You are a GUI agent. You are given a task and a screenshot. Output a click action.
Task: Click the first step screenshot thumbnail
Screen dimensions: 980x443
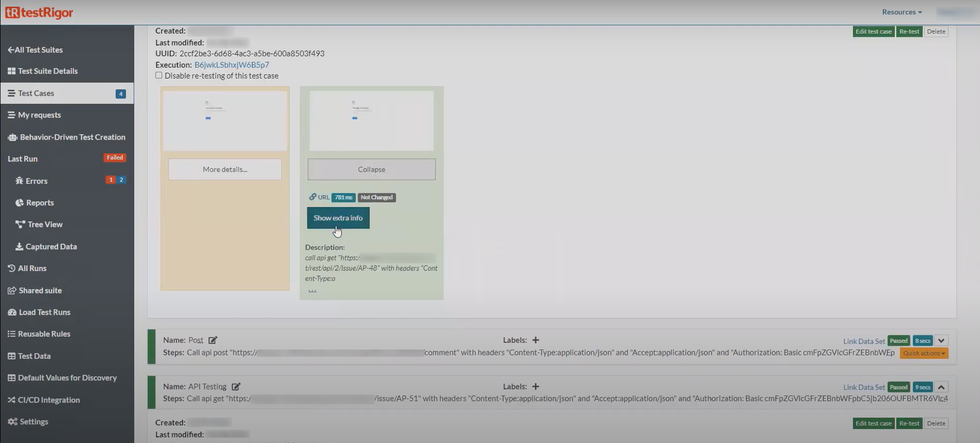(225, 121)
